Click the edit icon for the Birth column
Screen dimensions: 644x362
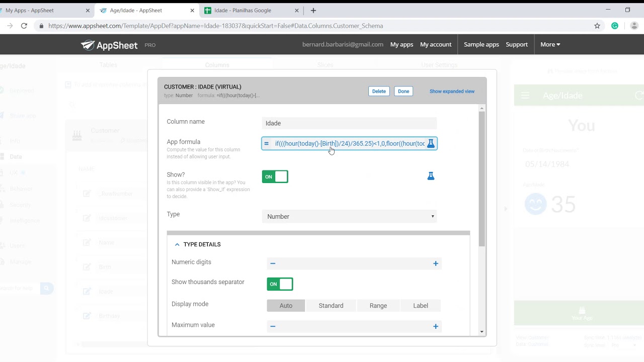(x=87, y=266)
